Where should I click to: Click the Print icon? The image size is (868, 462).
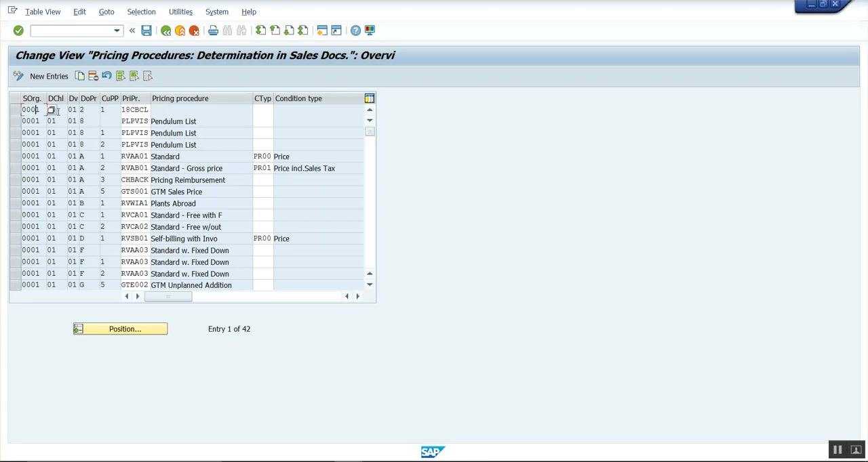click(x=213, y=30)
